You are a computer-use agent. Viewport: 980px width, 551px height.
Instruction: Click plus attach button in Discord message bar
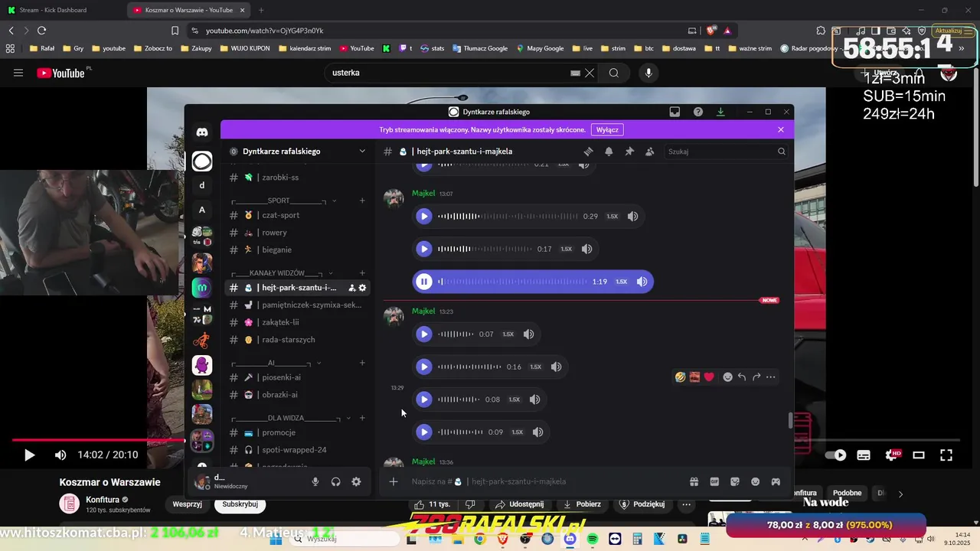coord(393,481)
